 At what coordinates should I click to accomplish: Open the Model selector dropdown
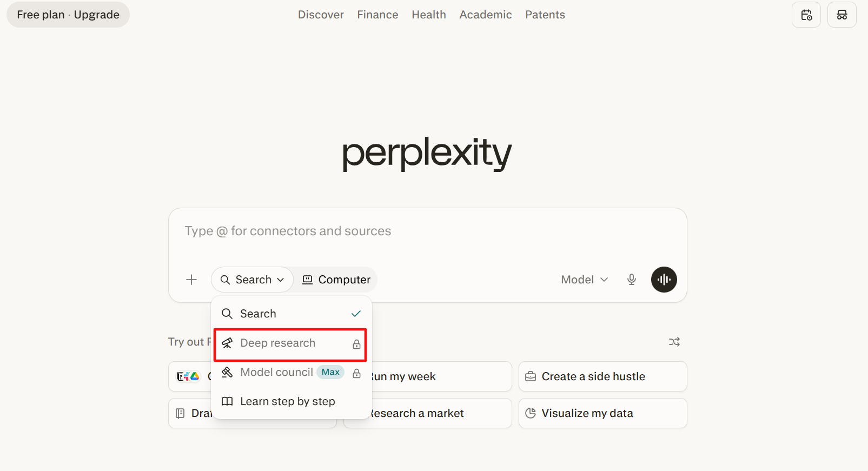(x=585, y=280)
